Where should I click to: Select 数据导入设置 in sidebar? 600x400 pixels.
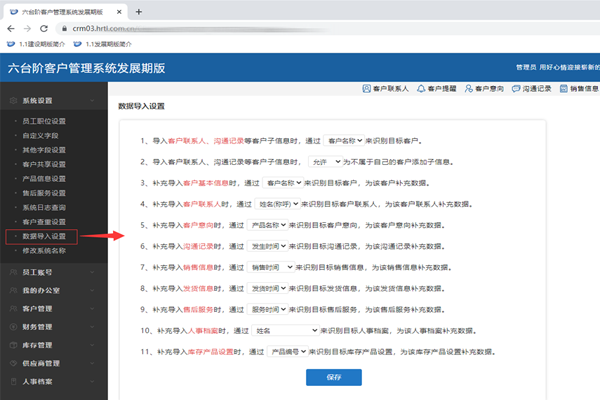[x=44, y=237]
